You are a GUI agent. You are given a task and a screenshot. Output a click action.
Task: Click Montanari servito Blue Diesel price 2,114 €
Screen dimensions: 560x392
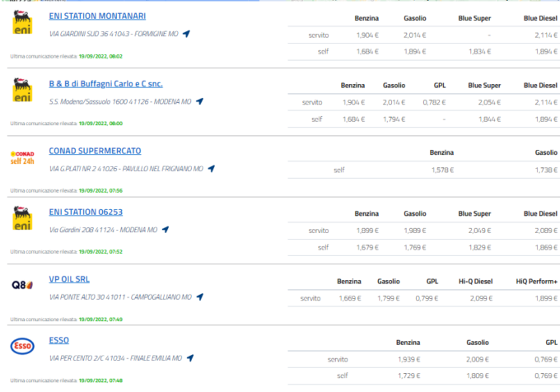coord(546,35)
